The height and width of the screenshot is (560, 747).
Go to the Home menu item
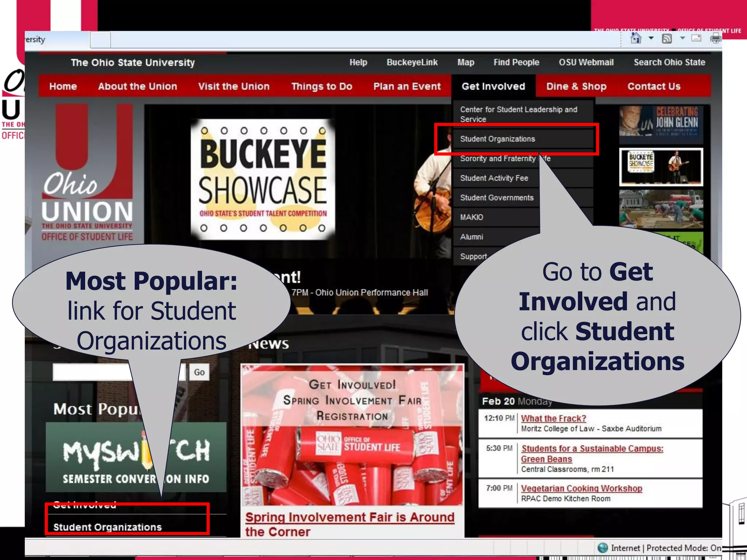pos(63,86)
